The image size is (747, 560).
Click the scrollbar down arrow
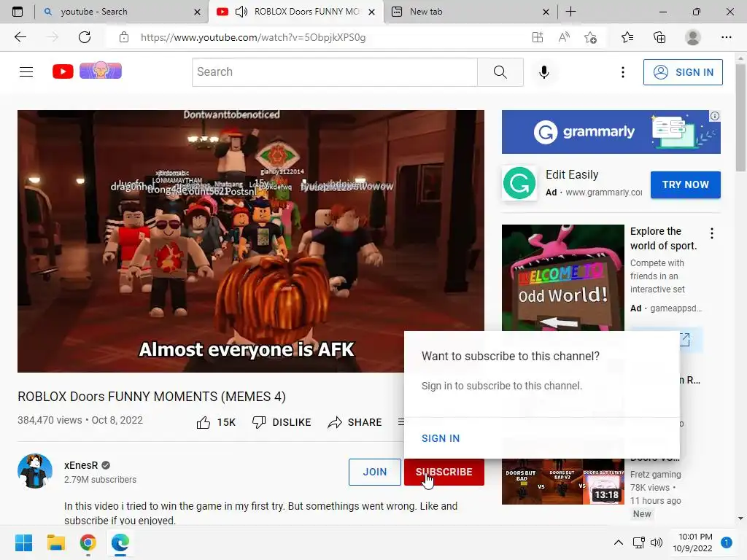(x=740, y=518)
